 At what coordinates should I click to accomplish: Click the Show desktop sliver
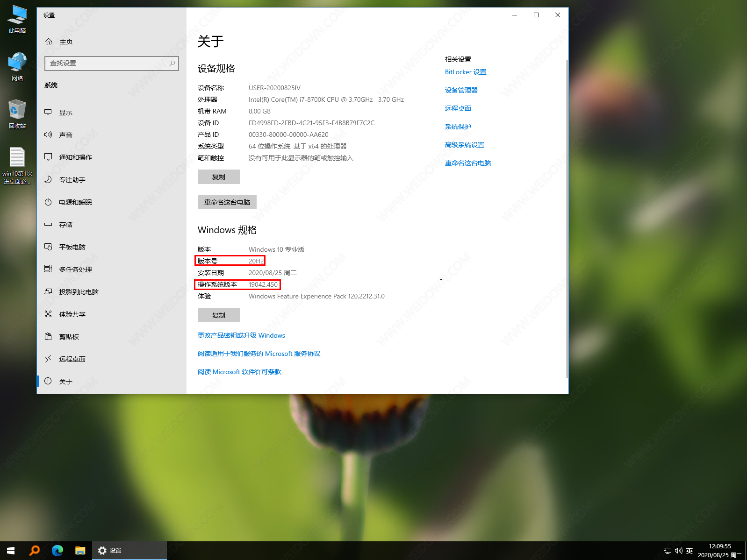pyautogui.click(x=746, y=551)
